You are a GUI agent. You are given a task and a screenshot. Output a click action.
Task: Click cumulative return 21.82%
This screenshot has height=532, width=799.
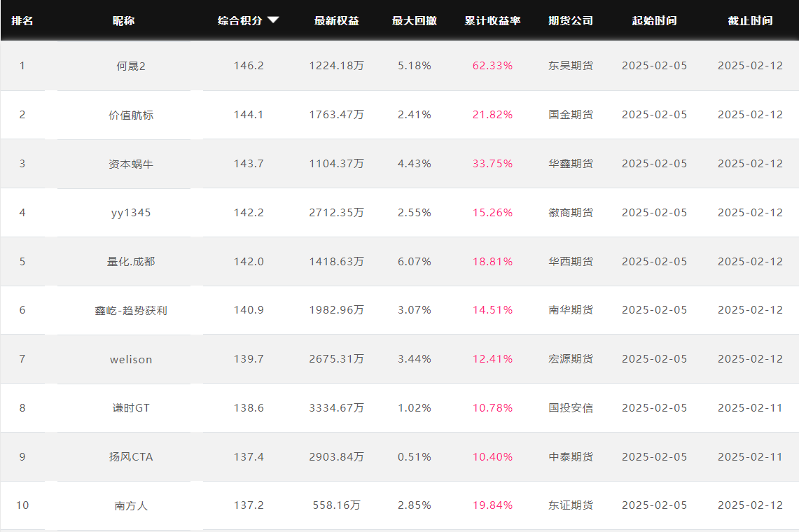[493, 115]
